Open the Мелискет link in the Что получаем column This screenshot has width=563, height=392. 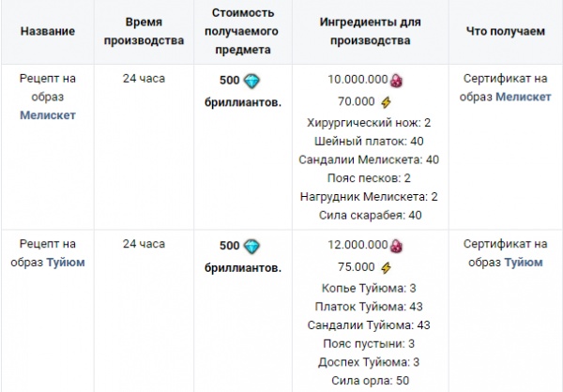coord(524,97)
